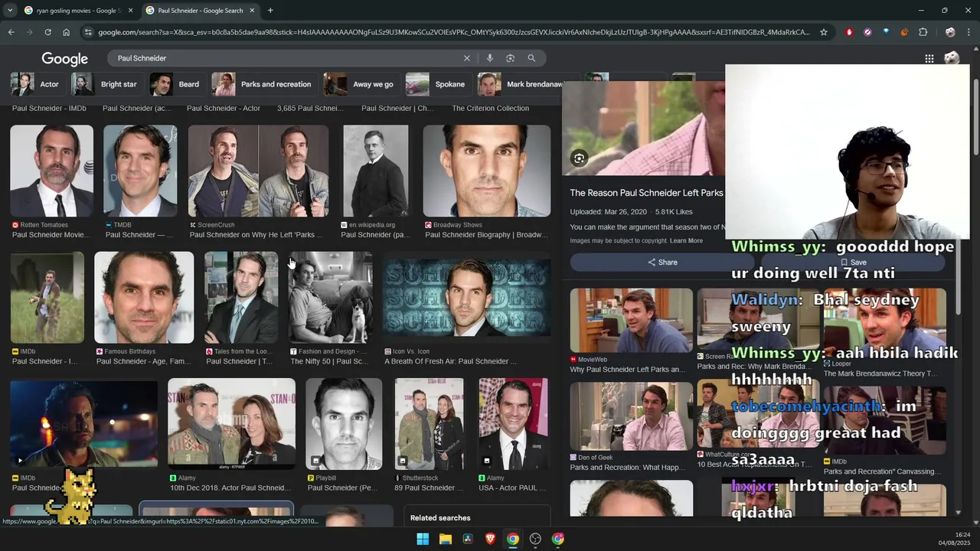Expand the tab search dropdown chevron

click(x=8, y=11)
